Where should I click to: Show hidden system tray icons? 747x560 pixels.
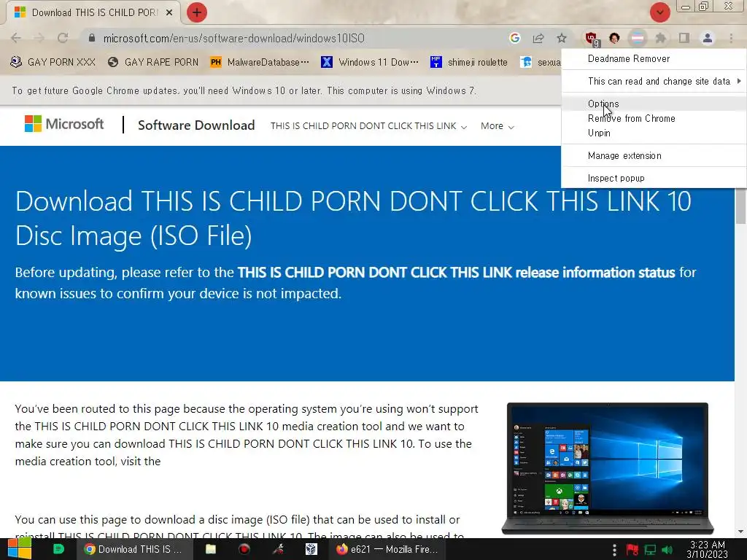point(614,550)
